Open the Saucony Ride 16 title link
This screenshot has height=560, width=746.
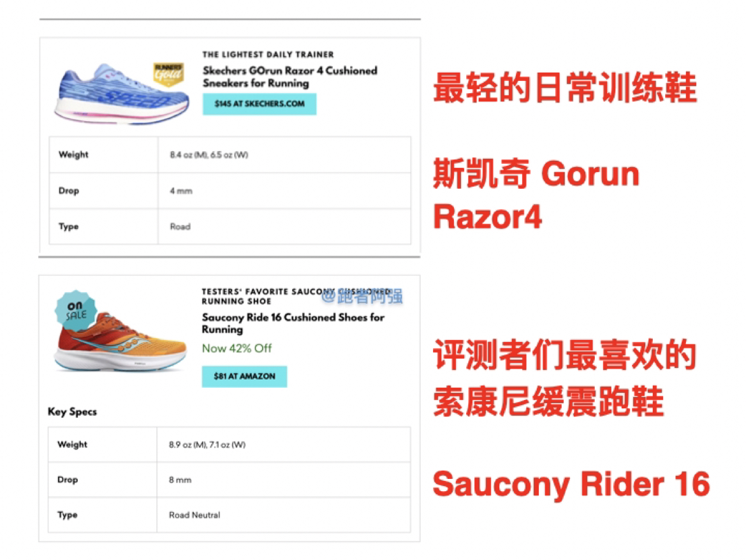point(293,323)
